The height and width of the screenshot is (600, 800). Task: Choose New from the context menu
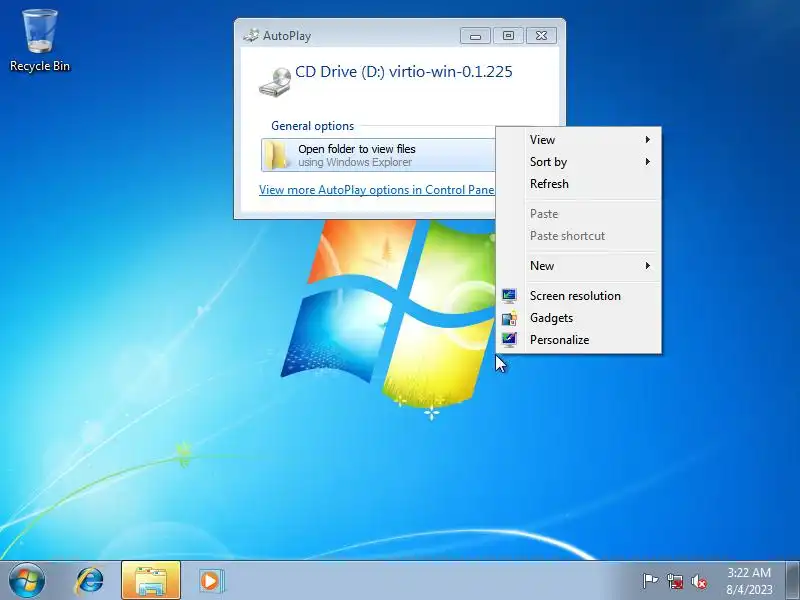point(579,266)
